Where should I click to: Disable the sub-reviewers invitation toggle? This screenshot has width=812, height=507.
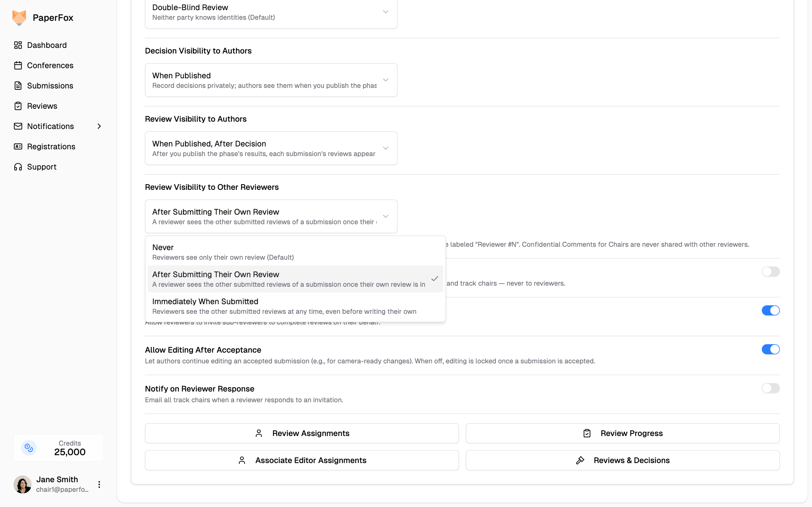coord(770,310)
